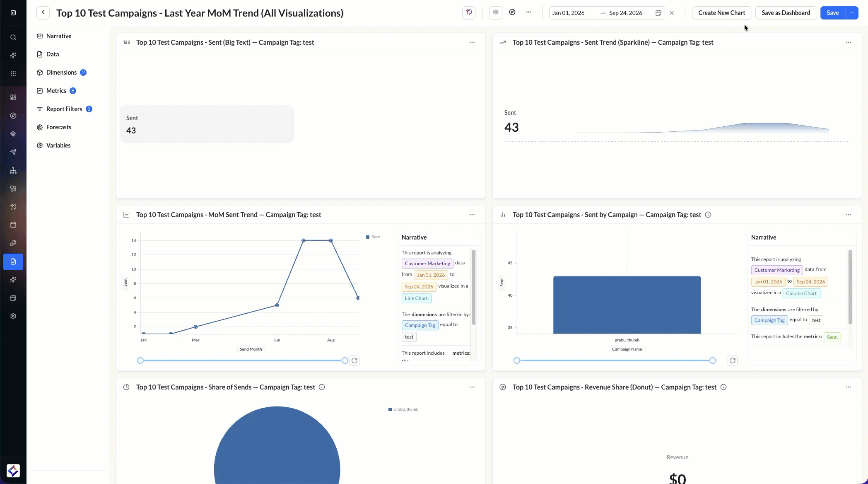This screenshot has height=484, width=868.
Task: Open options menu for Revenue Share (Donut) card
Action: tap(849, 387)
